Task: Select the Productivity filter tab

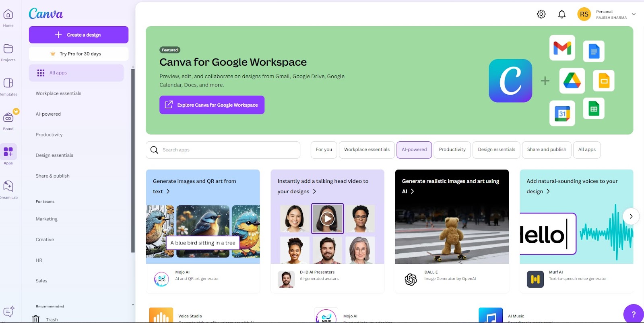Action: [x=452, y=150]
